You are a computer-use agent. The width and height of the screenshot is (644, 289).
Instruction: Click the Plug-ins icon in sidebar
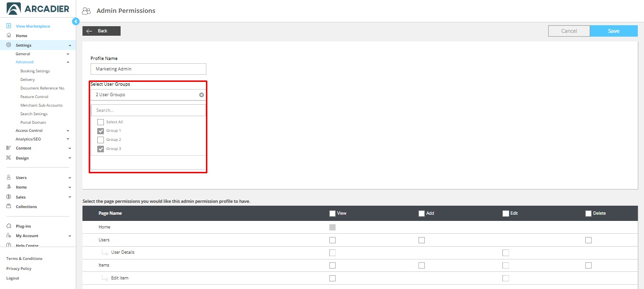(x=9, y=226)
